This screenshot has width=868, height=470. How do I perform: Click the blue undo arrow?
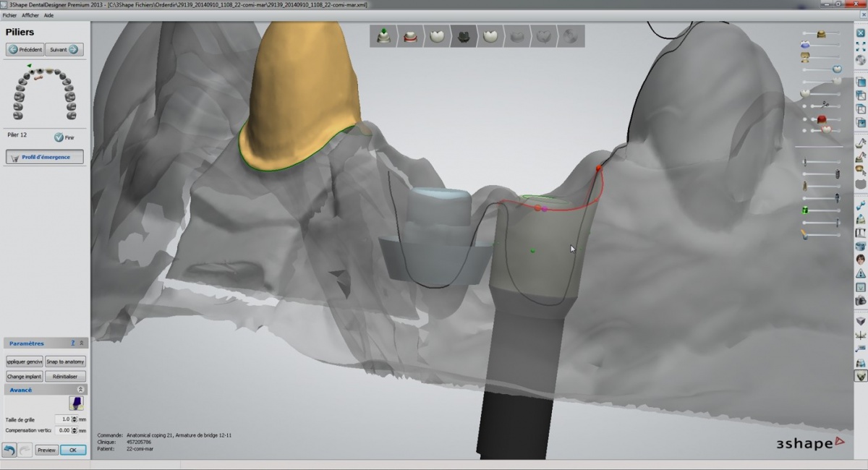9,450
